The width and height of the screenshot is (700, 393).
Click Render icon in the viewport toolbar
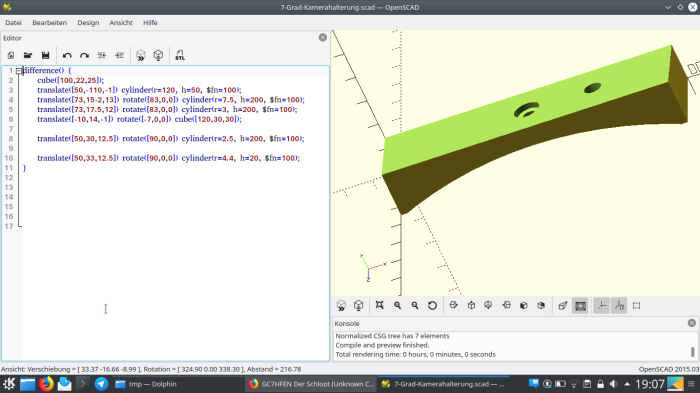pyautogui.click(x=358, y=305)
